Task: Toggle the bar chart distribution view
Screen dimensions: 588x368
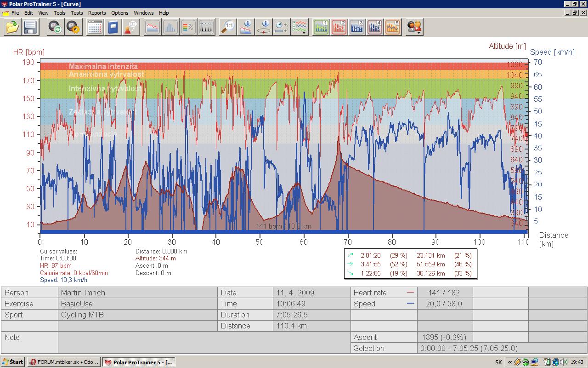Action: click(170, 27)
